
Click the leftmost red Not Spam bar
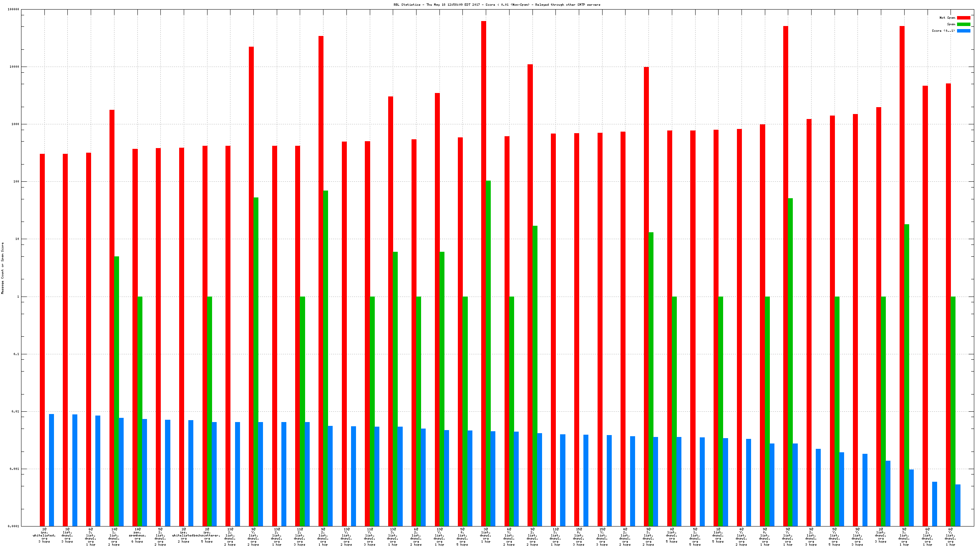[42, 340]
